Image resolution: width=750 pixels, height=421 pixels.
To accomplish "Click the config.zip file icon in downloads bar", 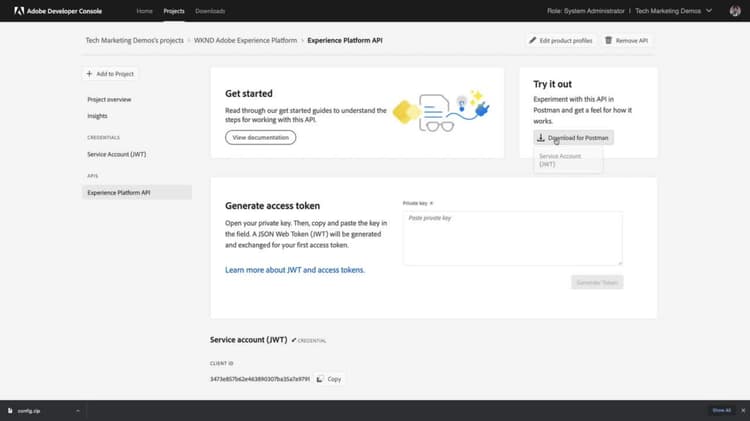I will [x=10, y=410].
